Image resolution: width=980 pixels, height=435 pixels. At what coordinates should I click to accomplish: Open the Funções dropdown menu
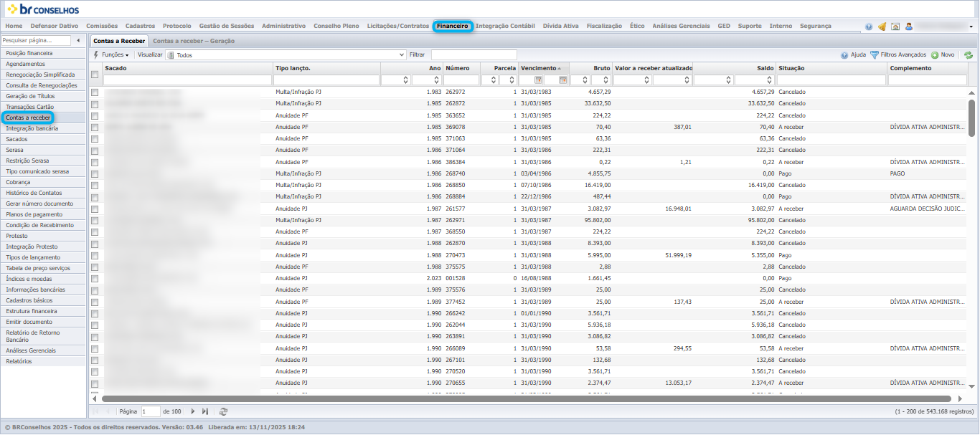click(x=111, y=54)
